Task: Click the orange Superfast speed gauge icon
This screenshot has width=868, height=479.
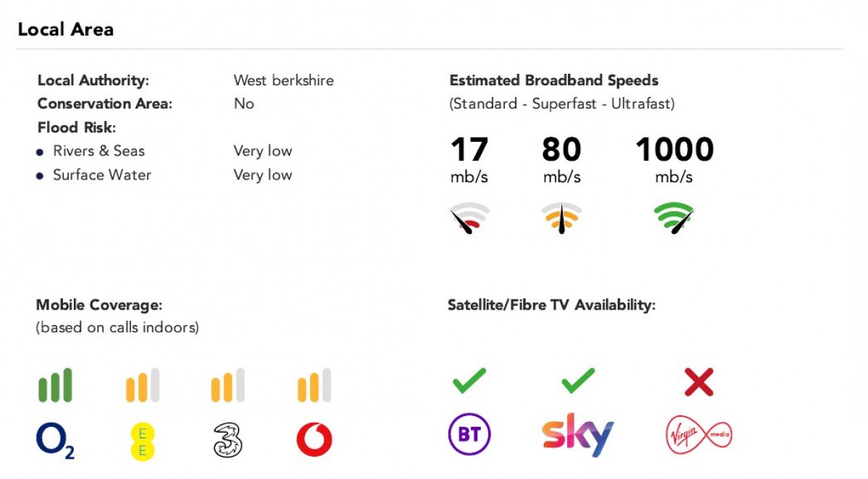Action: (561, 217)
